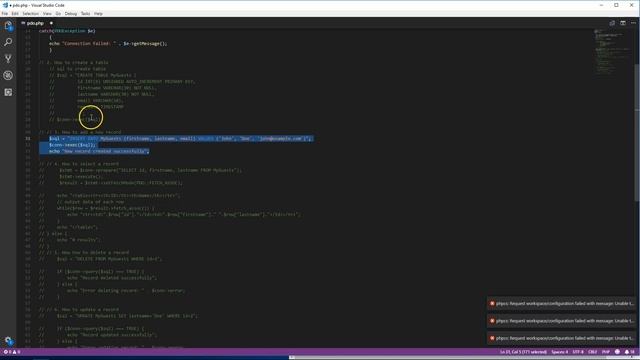Viewport: 640px width, 360px height.
Task: Click error icon on third phpcs notification
Action: (492, 338)
